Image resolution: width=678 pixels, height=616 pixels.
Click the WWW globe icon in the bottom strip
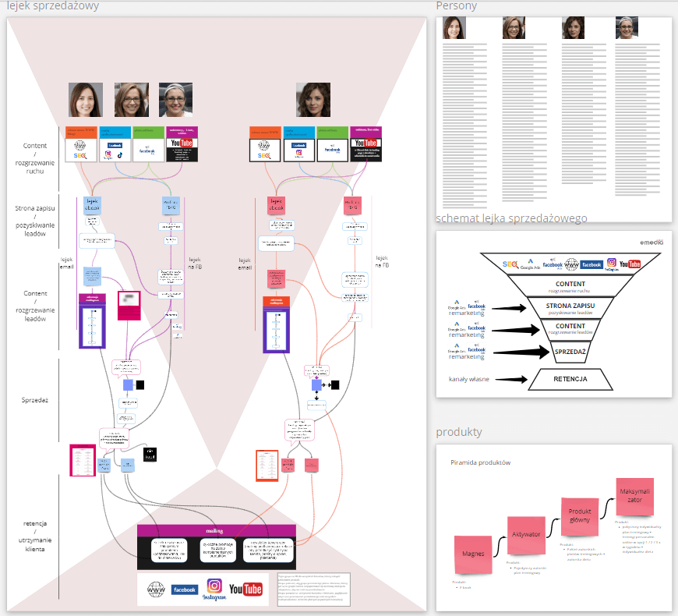[x=154, y=590]
